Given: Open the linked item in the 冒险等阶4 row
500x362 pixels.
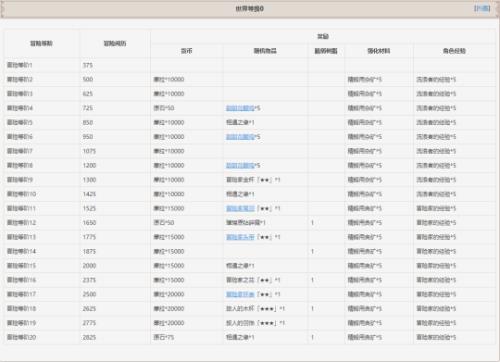Looking at the screenshot, I should click(240, 108).
